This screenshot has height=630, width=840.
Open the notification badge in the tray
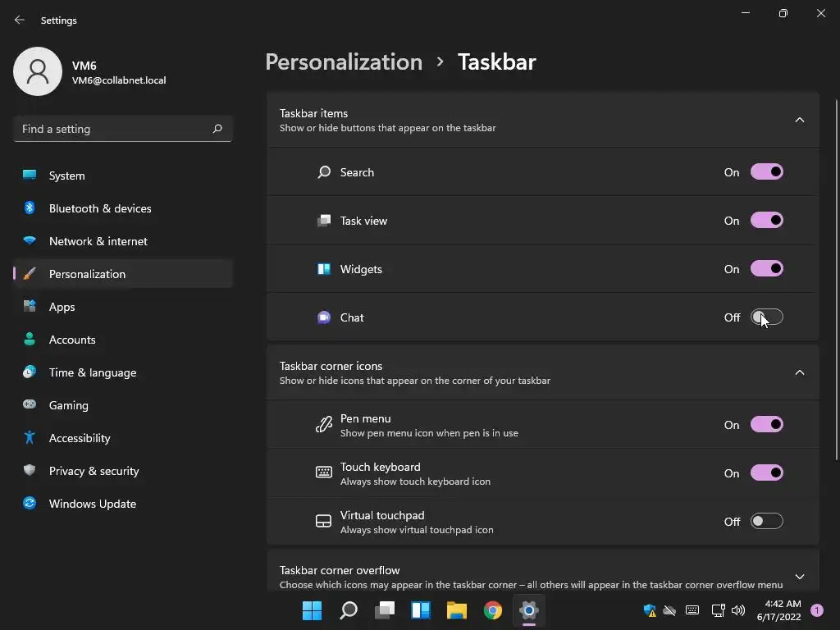coord(817,610)
